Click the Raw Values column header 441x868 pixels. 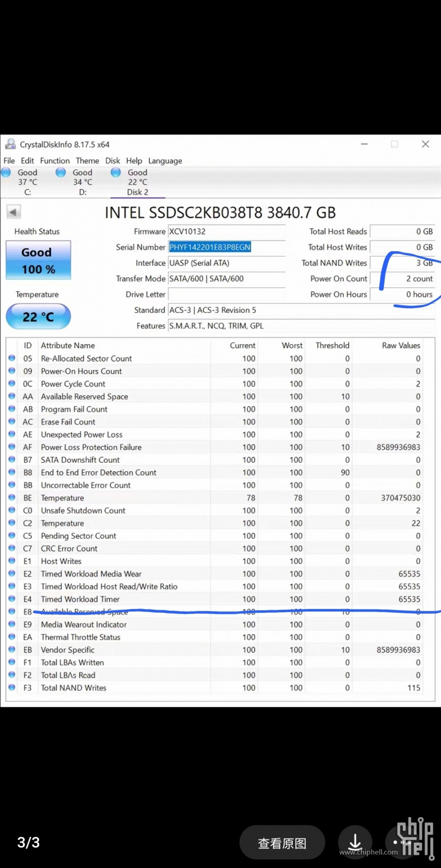click(401, 345)
